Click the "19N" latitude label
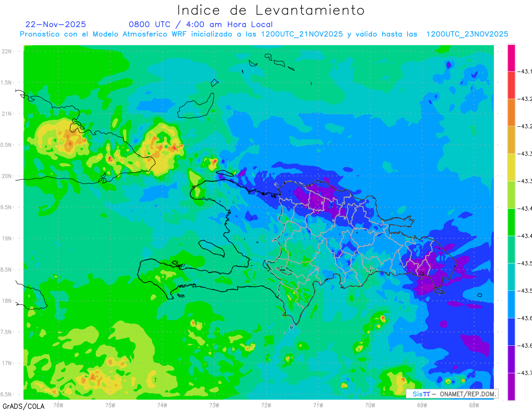The height and width of the screenshot is (411, 532). point(7,239)
